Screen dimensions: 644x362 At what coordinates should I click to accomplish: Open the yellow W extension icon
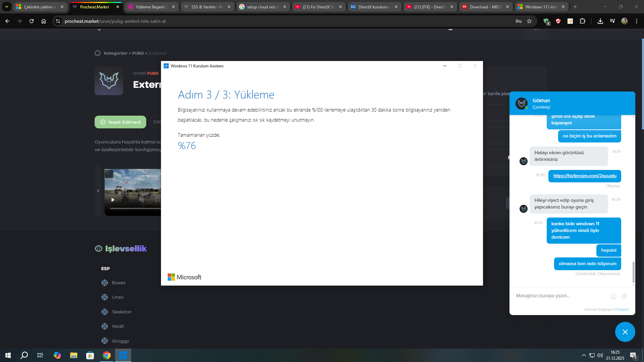coord(570,21)
